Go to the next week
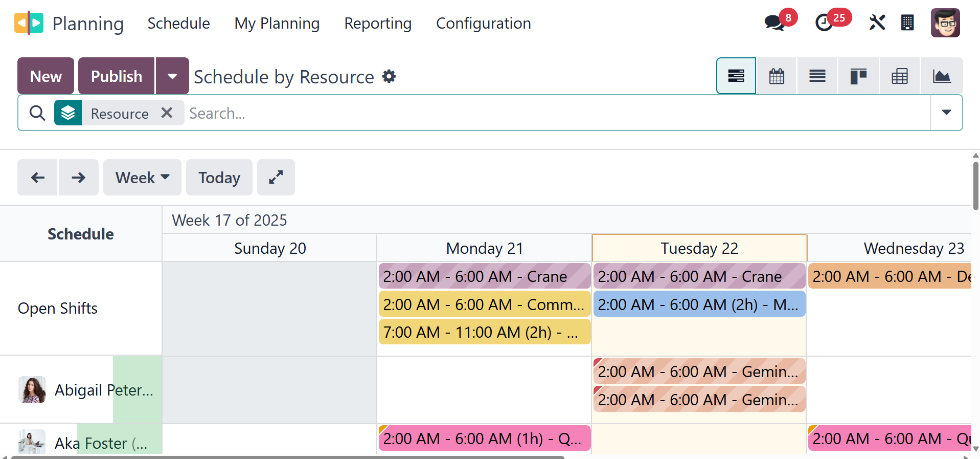Image resolution: width=980 pixels, height=459 pixels. 79,178
